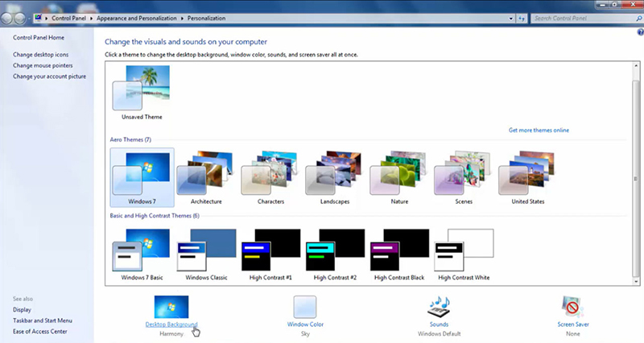Apply the Windows Classic theme
Screen dimensions: 644x343
tap(206, 254)
